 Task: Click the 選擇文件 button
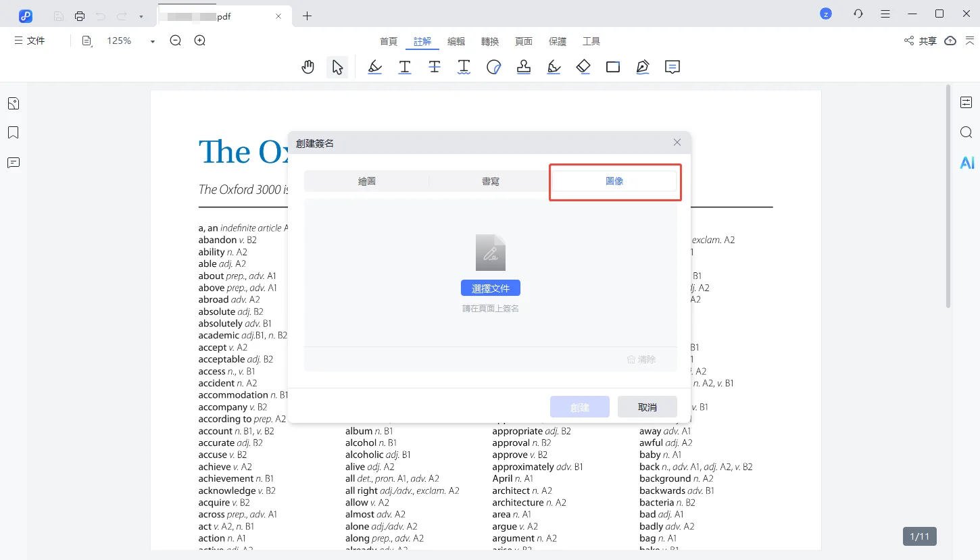(x=490, y=288)
